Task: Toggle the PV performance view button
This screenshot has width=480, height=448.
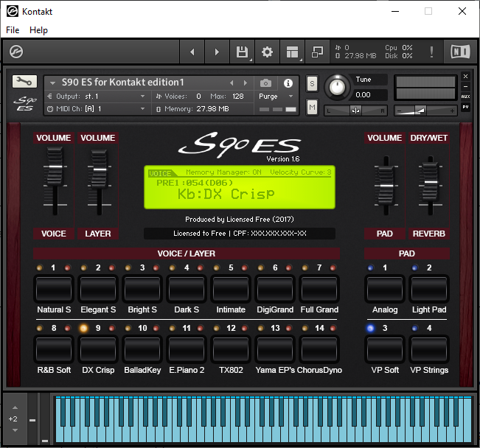Action: coord(465,107)
